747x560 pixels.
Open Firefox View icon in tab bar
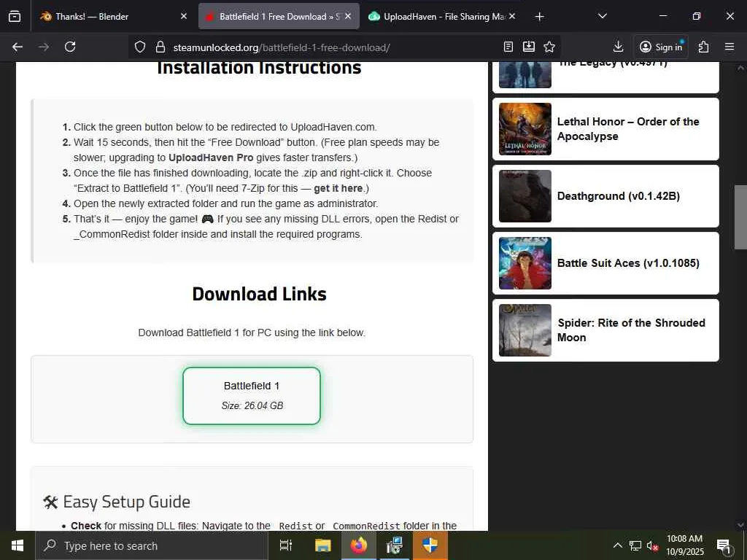pos(15,16)
